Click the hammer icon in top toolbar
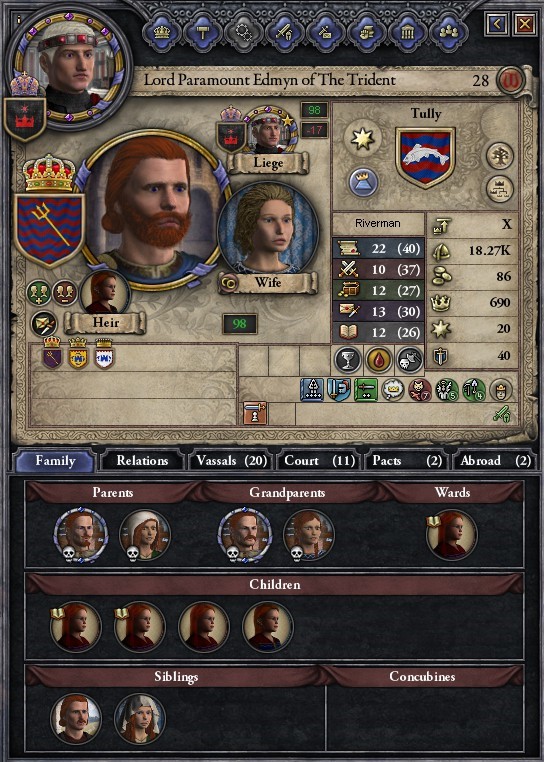544x762 pixels. pos(203,32)
